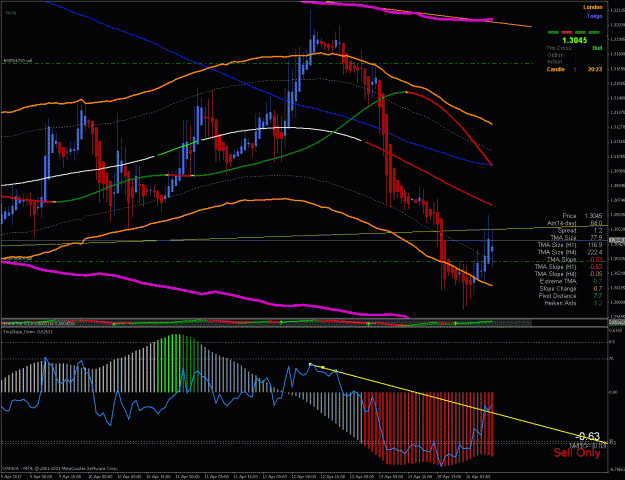Click the TMA Size (H4) value 222.4
This screenshot has width=625, height=480.
pyautogui.click(x=594, y=252)
